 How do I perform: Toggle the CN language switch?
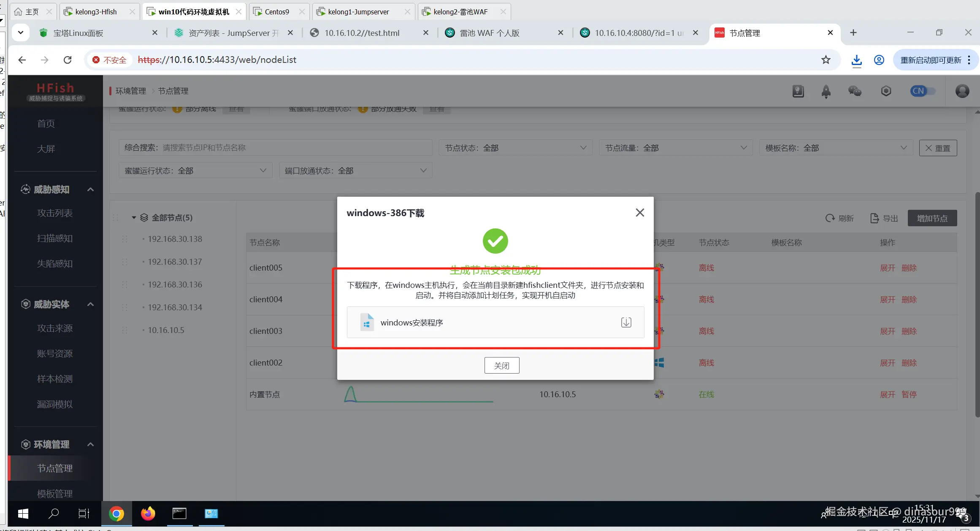click(x=923, y=91)
